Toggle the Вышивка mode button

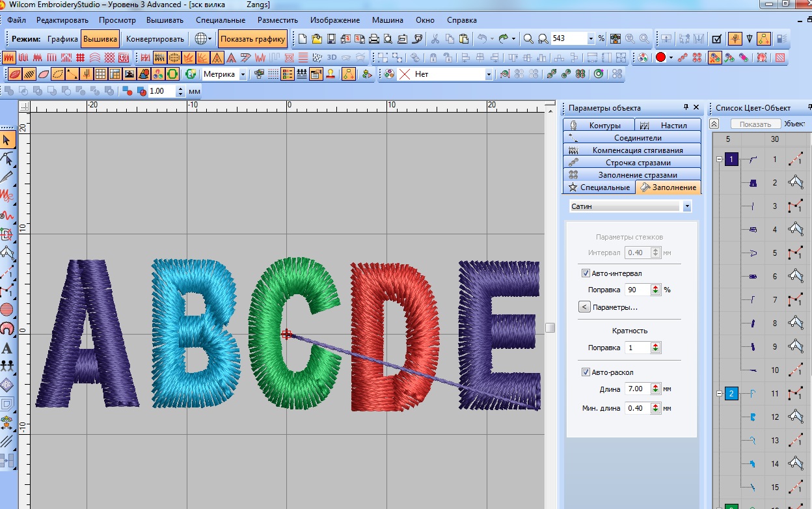[x=100, y=39]
